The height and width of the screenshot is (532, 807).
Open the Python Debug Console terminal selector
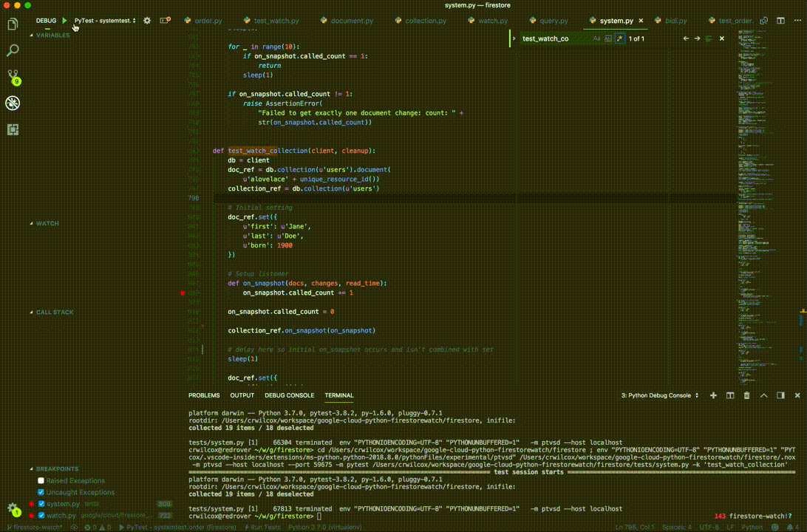coord(660,395)
